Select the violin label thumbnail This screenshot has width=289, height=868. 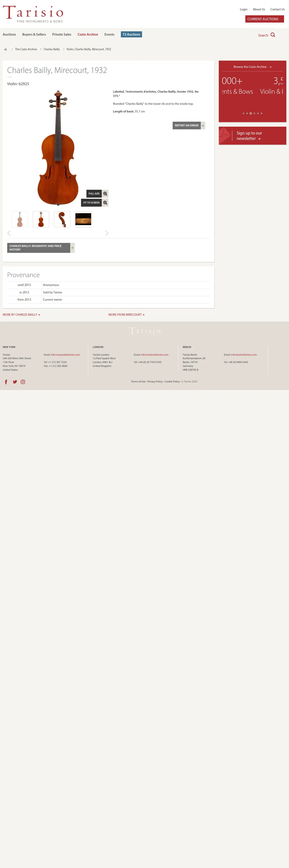[x=84, y=219]
